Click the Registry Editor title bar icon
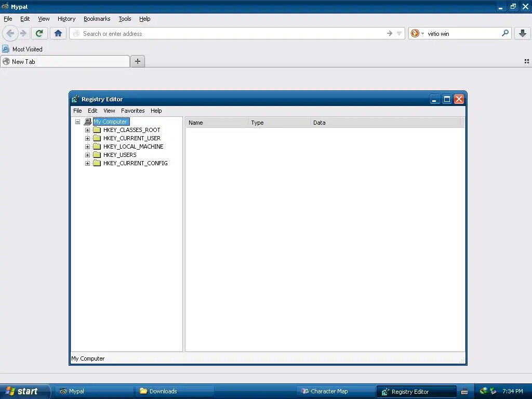The width and height of the screenshot is (532, 399). click(75, 99)
